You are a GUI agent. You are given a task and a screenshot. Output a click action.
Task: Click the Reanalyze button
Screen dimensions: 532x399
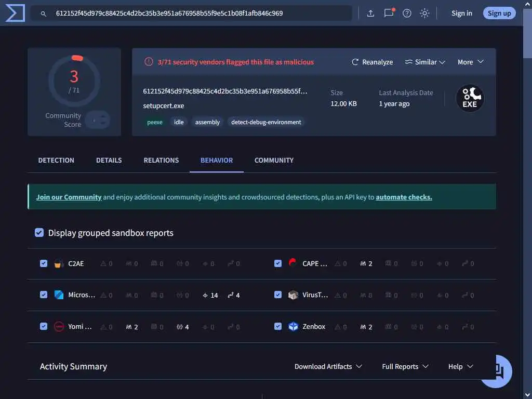(x=372, y=62)
